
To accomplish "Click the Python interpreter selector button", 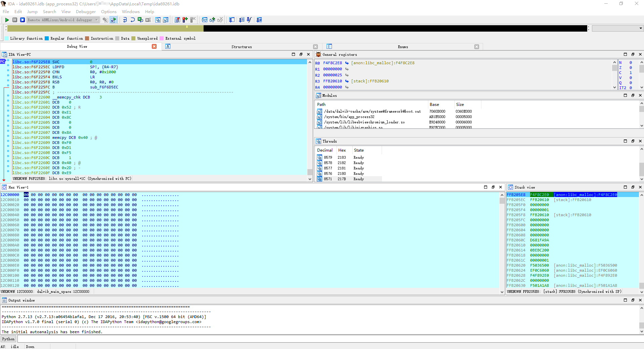I will pyautogui.click(x=8, y=339).
